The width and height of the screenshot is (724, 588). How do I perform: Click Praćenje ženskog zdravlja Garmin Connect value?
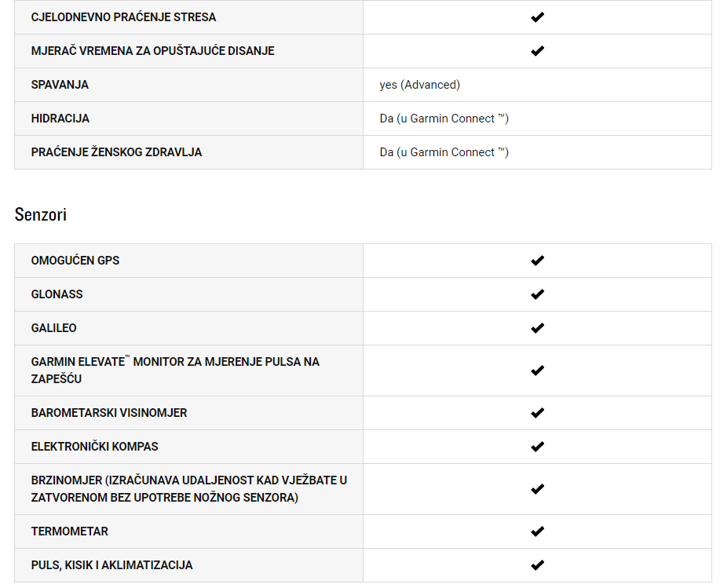pos(444,152)
